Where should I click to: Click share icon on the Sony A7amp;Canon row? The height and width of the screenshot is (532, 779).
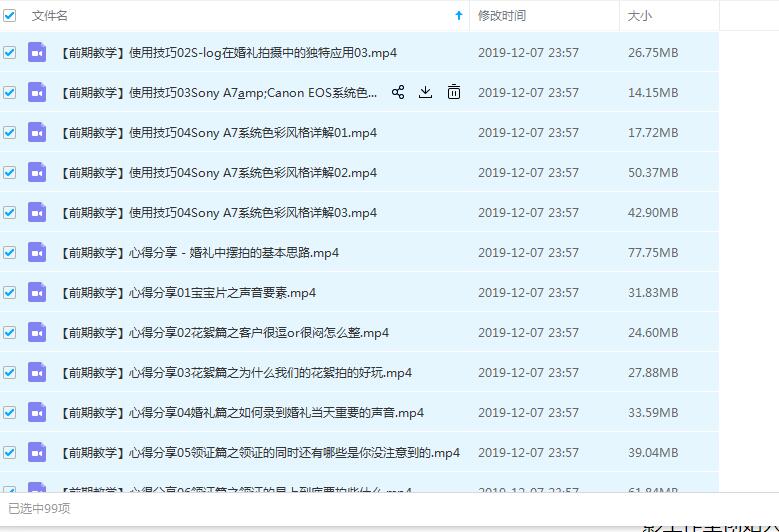398,92
